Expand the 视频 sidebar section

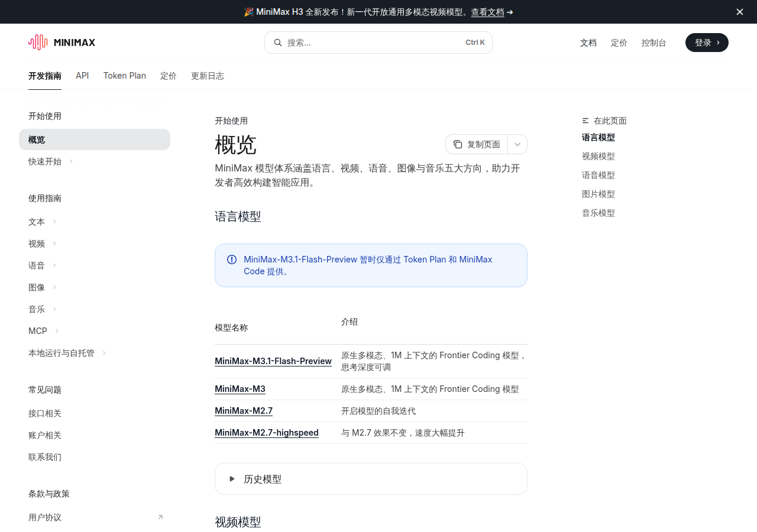tap(54, 244)
